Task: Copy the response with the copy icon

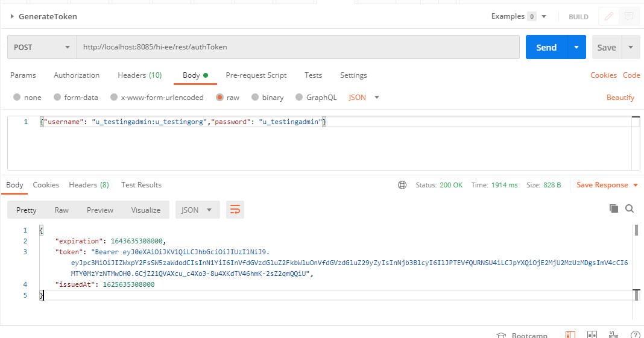Action: [x=614, y=208]
